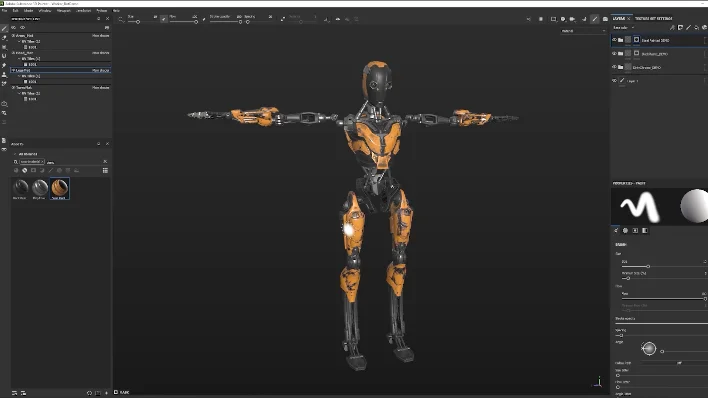Image resolution: width=708 pixels, height=398 pixels.
Task: Click the rendering Iray camera icon
Action: point(605,19)
